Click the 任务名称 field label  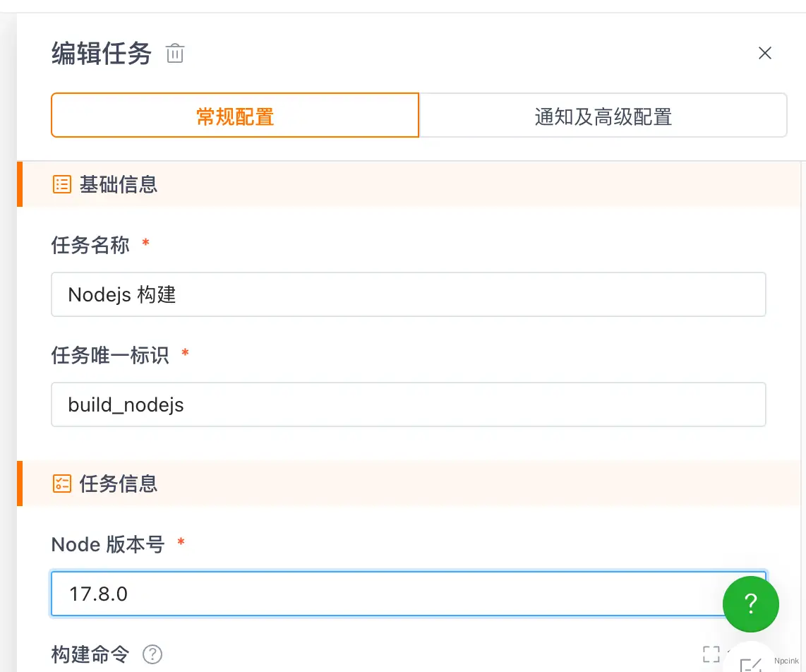click(90, 245)
